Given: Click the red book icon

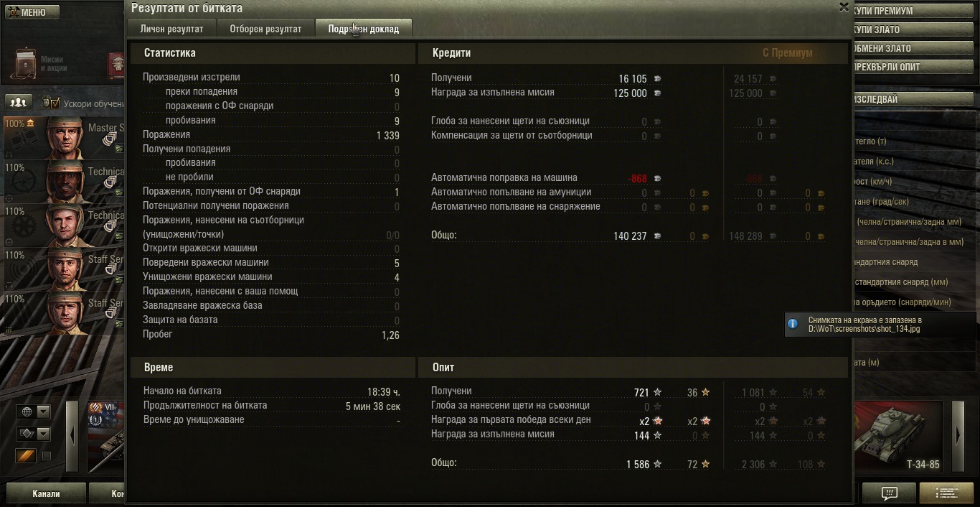Looking at the screenshot, I should point(116,65).
